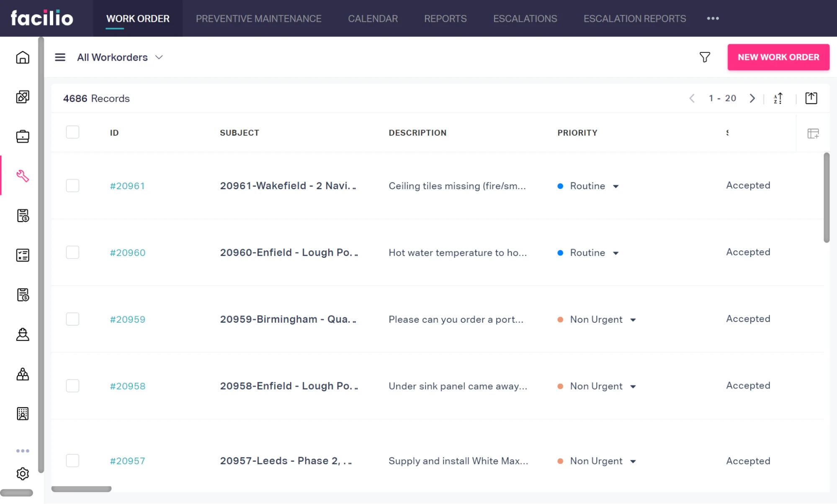The height and width of the screenshot is (504, 837).
Task: Open priority dropdown for #20960 Routine
Action: tap(616, 253)
